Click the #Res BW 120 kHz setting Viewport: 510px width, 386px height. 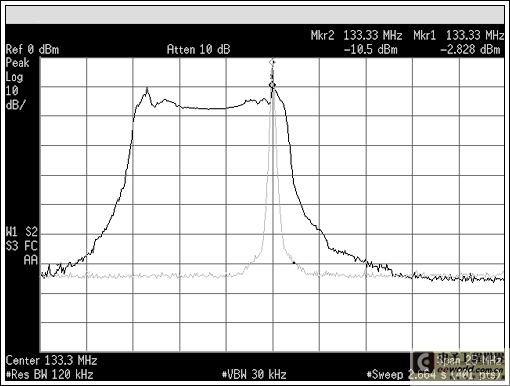pos(49,375)
